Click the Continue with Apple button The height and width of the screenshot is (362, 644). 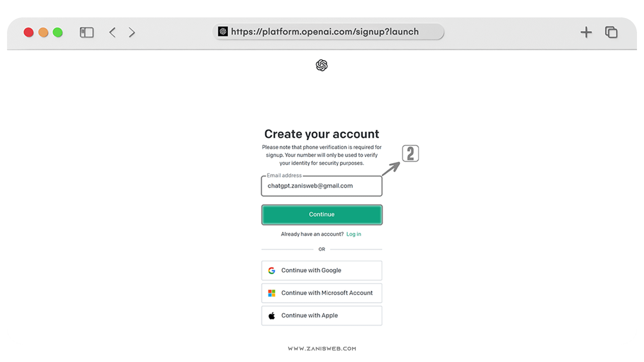(322, 315)
